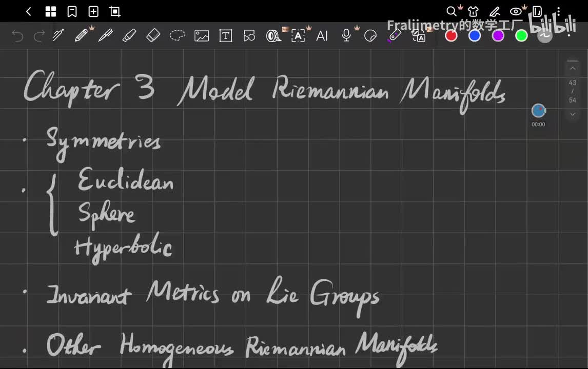Choose the blue pen color

(x=475, y=35)
